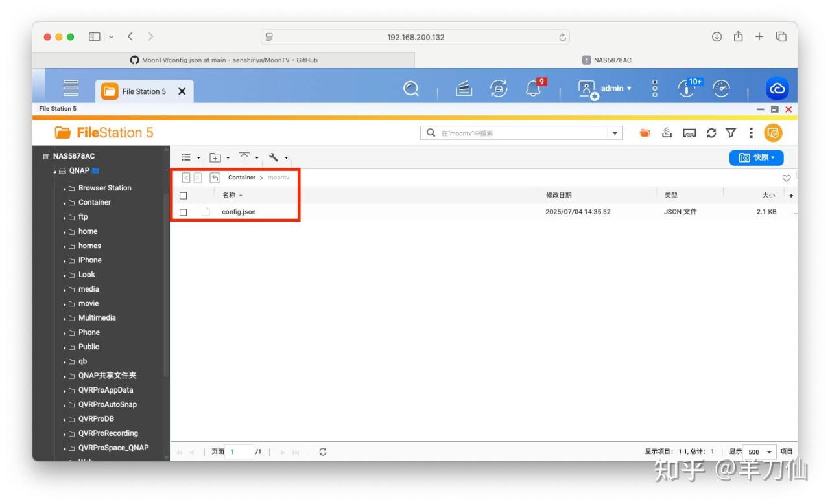Go forward with the right arrow button
830x504 pixels.
coord(198,178)
